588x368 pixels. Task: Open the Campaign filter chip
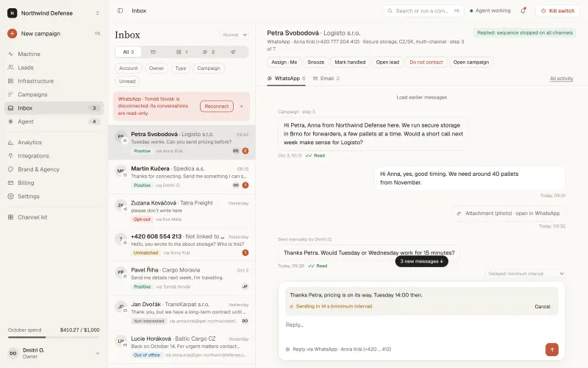[209, 68]
